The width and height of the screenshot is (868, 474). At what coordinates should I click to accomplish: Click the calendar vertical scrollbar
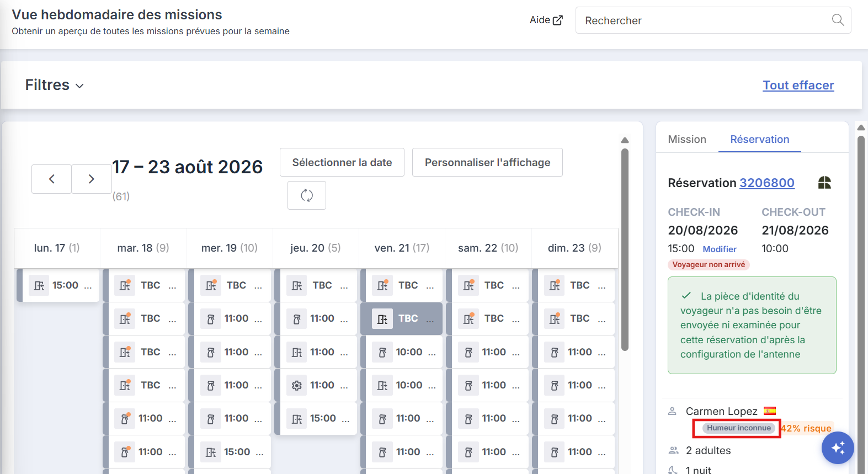click(625, 249)
